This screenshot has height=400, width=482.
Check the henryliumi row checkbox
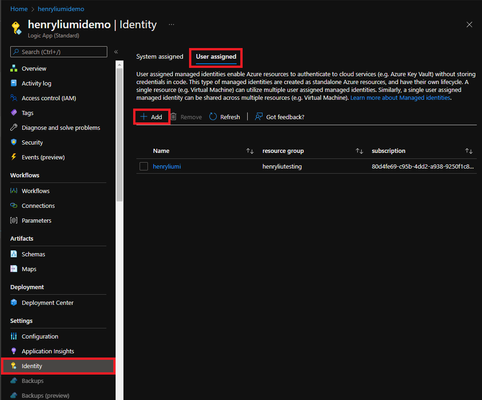point(144,166)
